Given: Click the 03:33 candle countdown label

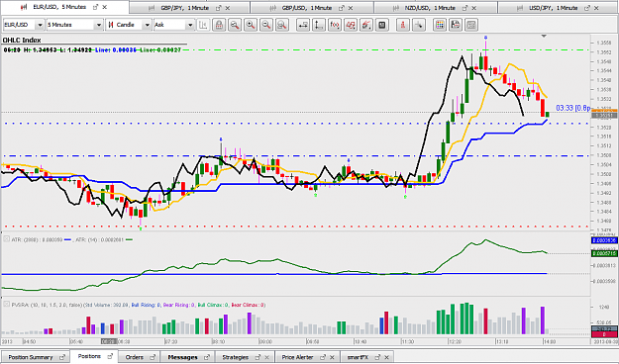Looking at the screenshot, I should click(573, 108).
